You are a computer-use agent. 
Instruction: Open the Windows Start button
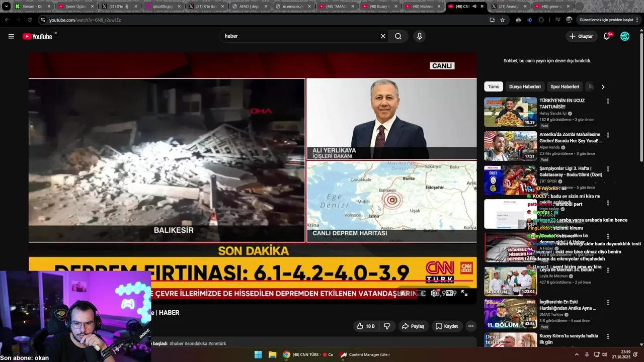pos(258,354)
